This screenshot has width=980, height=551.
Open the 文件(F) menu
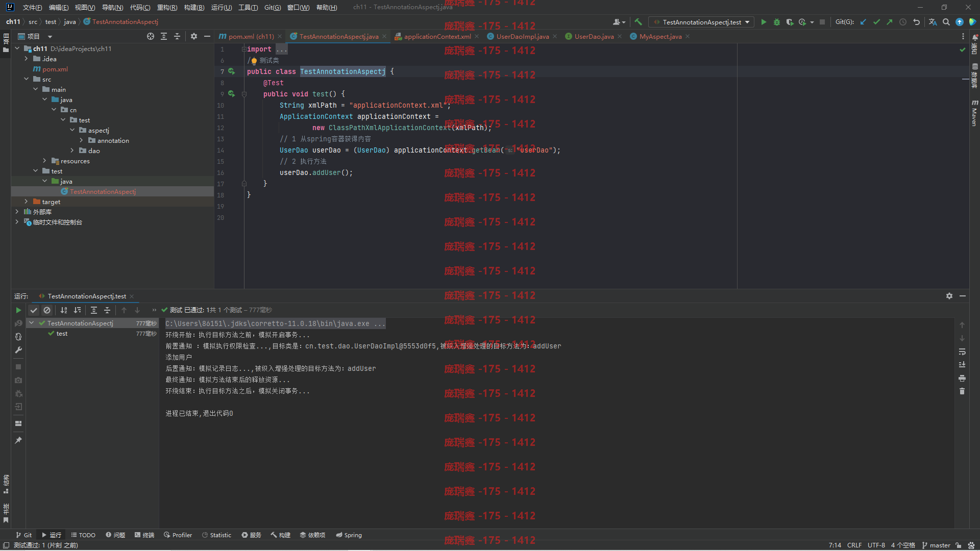pos(32,7)
